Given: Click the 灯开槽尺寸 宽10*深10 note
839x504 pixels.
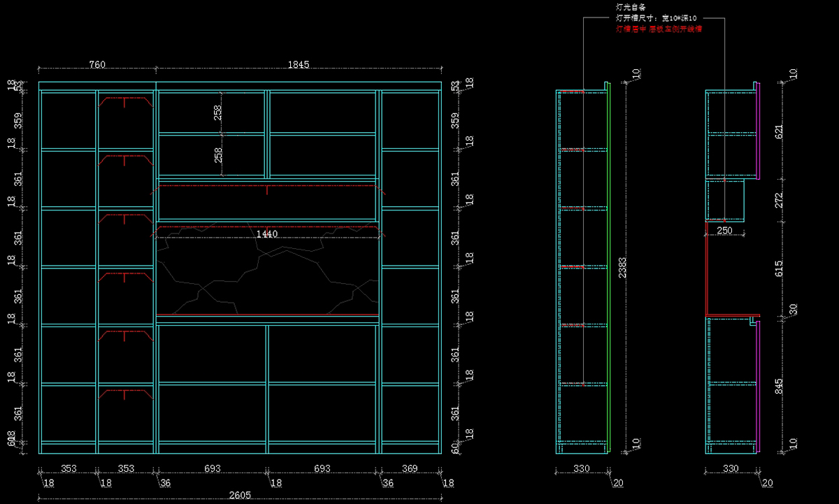Looking at the screenshot, I should [655, 18].
